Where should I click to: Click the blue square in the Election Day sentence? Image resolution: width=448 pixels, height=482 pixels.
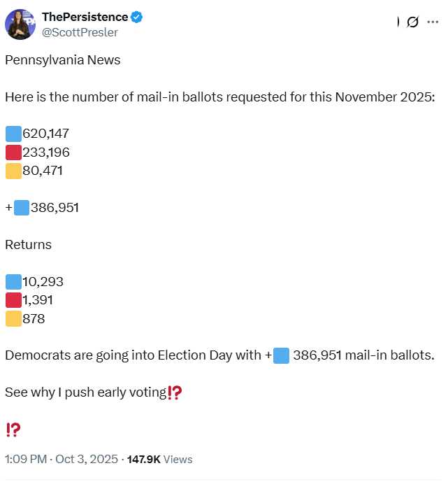tap(281, 355)
